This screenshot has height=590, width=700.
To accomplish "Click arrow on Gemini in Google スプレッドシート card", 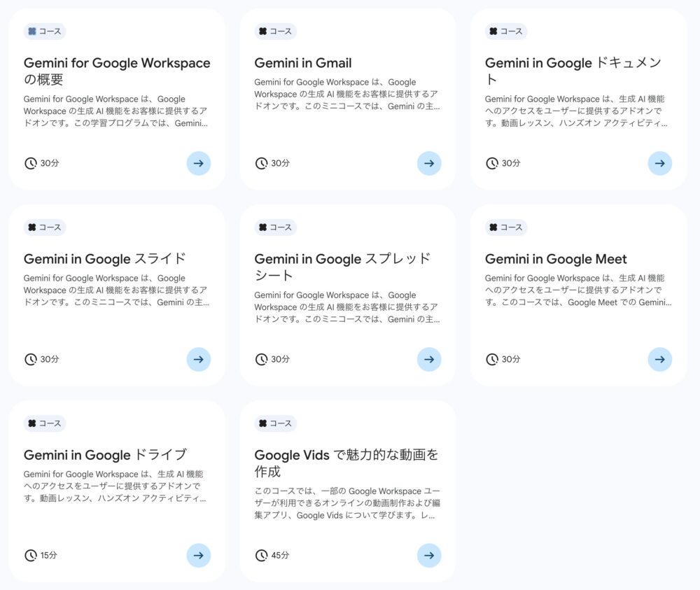I will [x=429, y=359].
